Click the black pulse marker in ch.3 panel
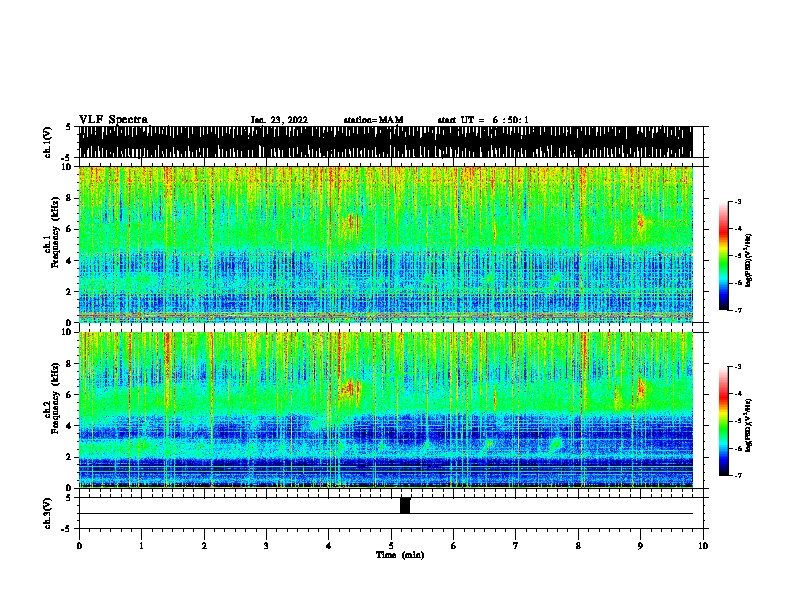The image size is (792, 612). pyautogui.click(x=405, y=505)
